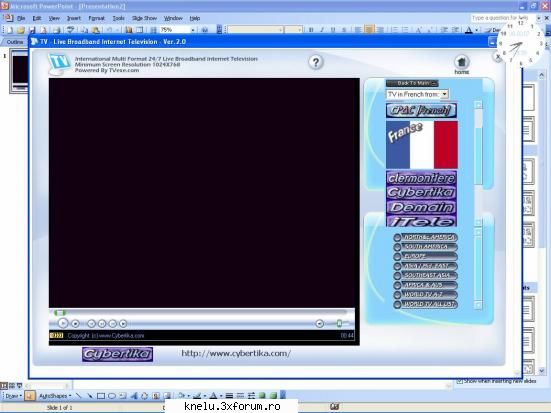This screenshot has width=551, height=413.
Task: Click PowerPoint Save icon
Action: tap(32, 30)
